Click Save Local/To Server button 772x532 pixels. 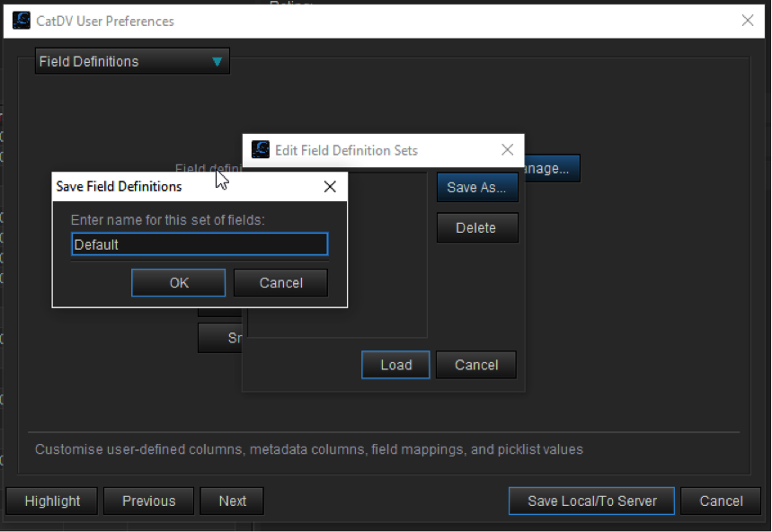(591, 501)
